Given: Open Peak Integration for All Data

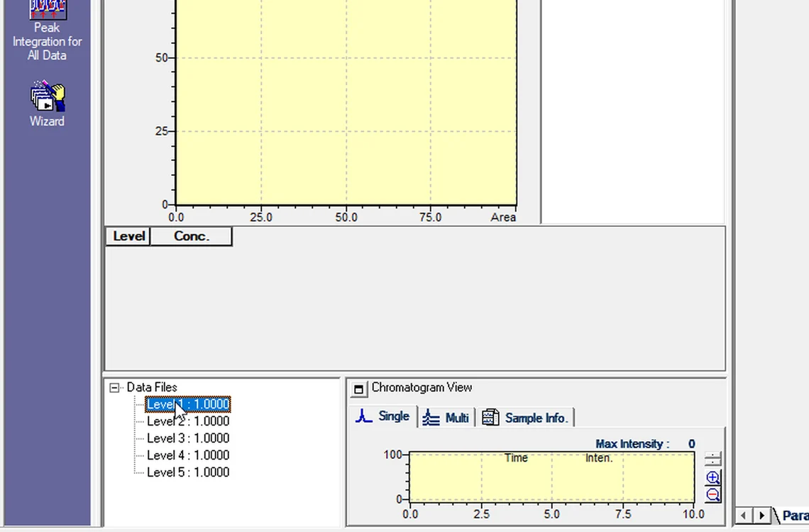Looking at the screenshot, I should coord(47,31).
